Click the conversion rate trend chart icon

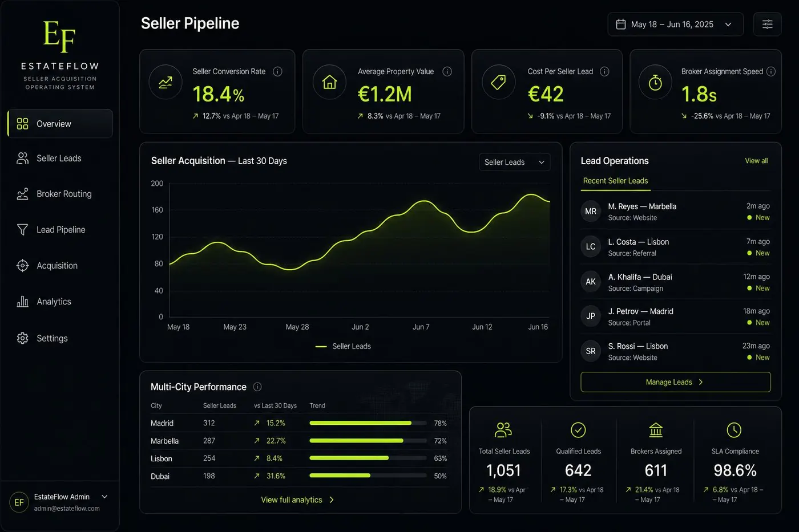pyautogui.click(x=166, y=83)
